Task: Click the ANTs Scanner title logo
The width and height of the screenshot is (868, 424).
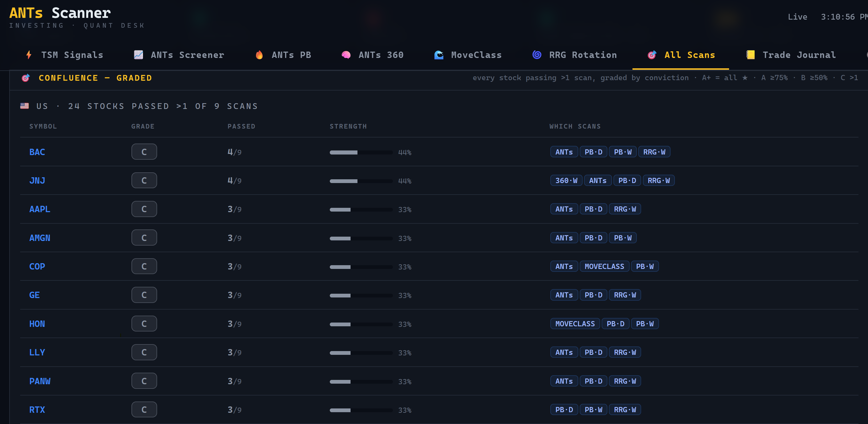Action: pos(60,13)
